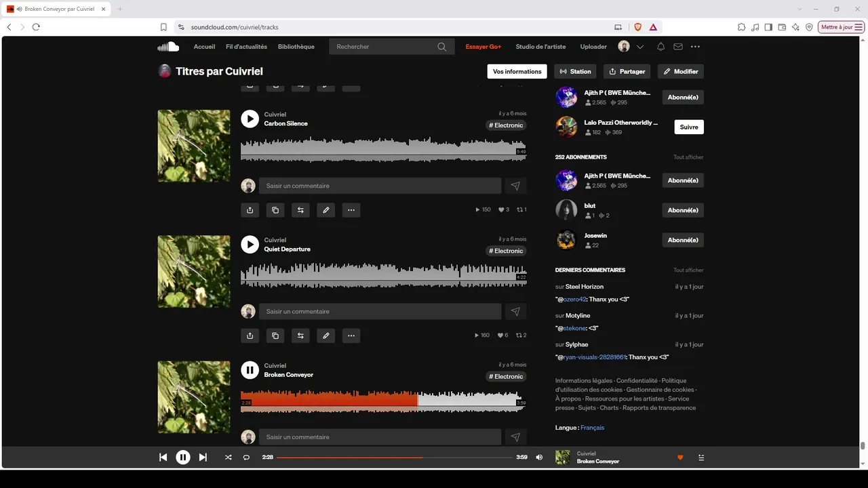Viewport: 868px width, 488px height.
Task: Seek within the Carbon Silence waveform
Action: point(384,149)
